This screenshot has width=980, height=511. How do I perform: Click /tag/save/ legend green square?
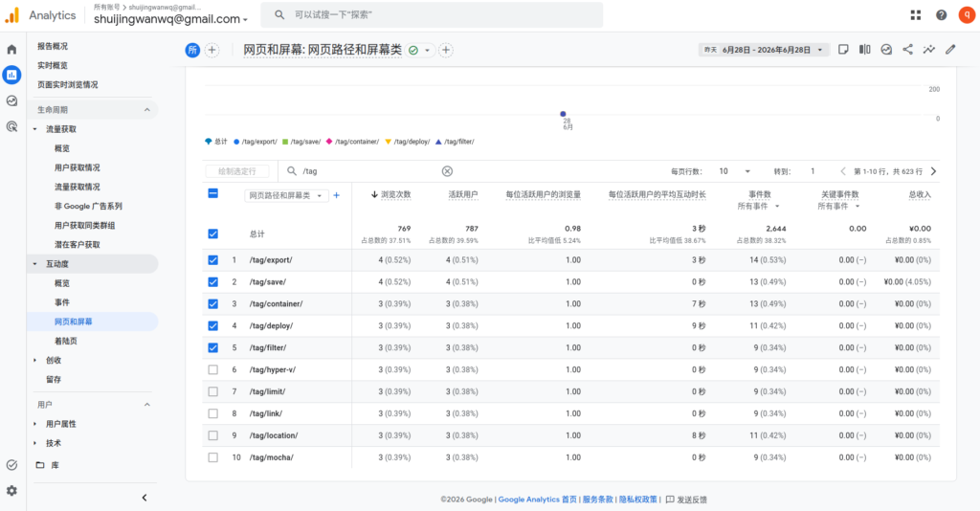tap(285, 142)
